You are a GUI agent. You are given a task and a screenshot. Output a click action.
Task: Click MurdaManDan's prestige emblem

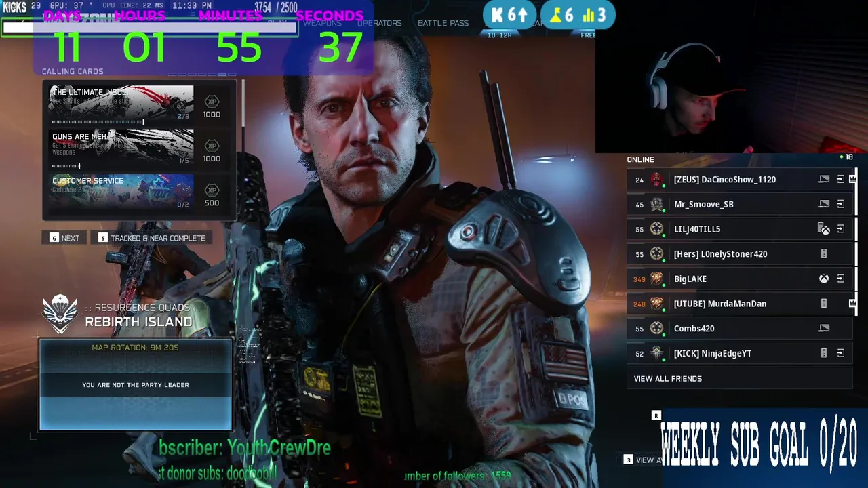click(656, 304)
